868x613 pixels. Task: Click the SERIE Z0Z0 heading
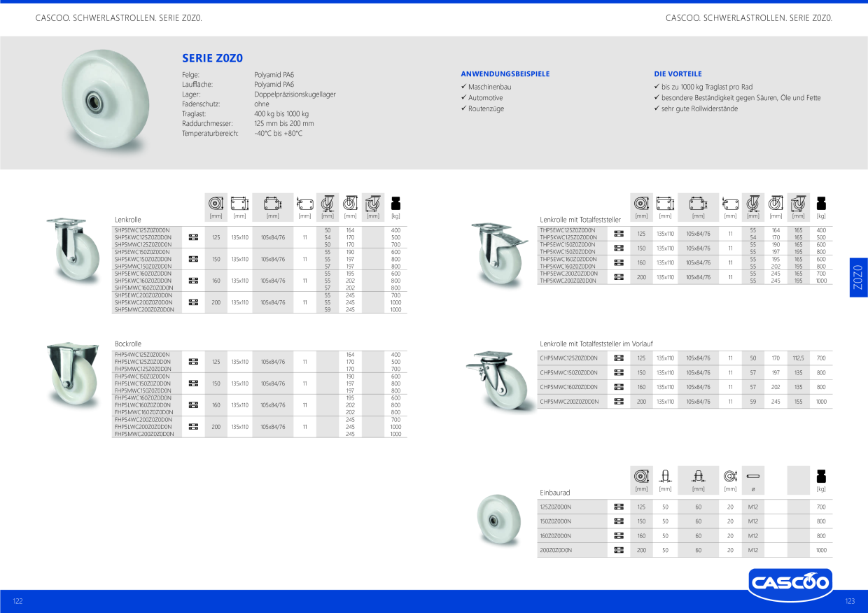click(212, 58)
